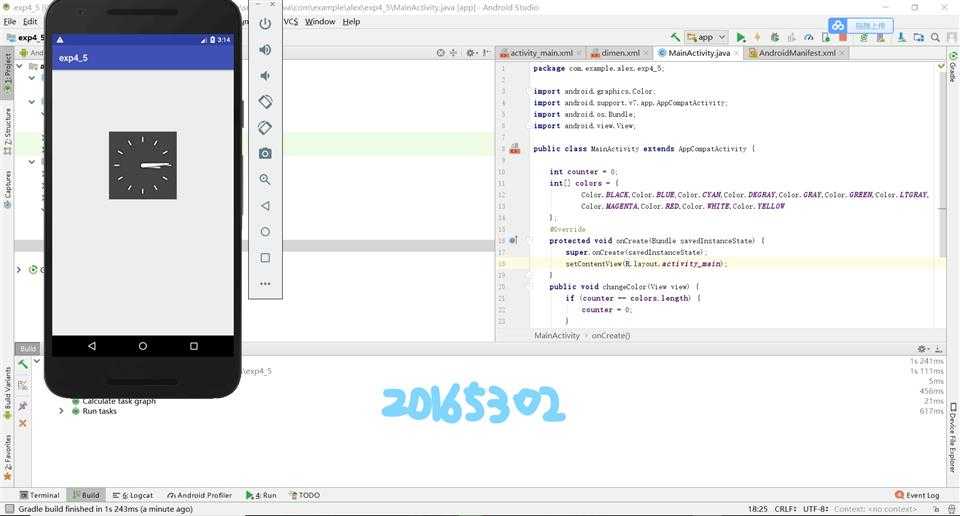
Task: Open the Logcat tool window
Action: pos(132,495)
